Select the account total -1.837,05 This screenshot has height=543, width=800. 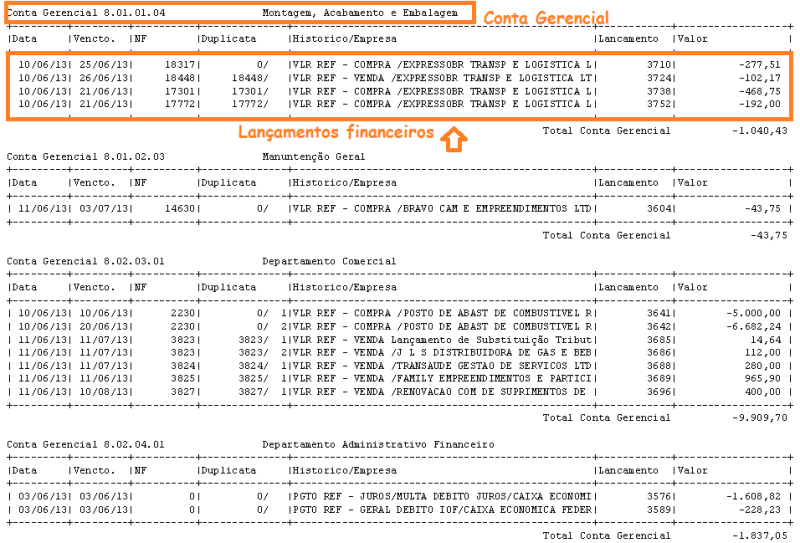tap(760, 536)
